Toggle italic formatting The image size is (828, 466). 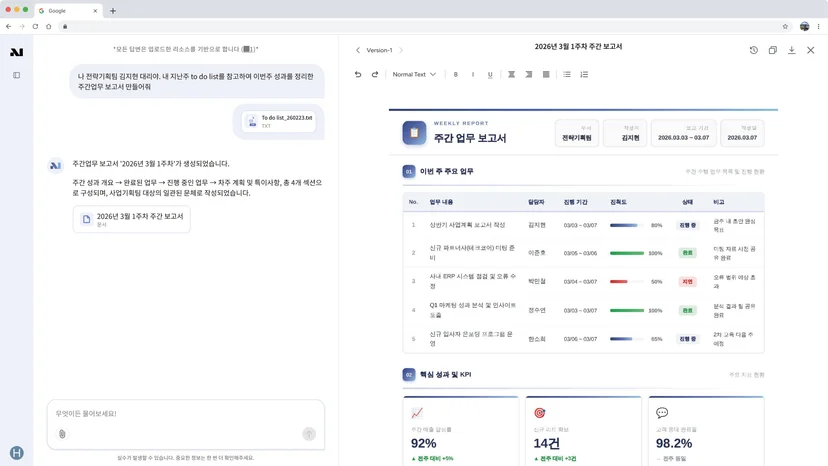[x=473, y=74]
